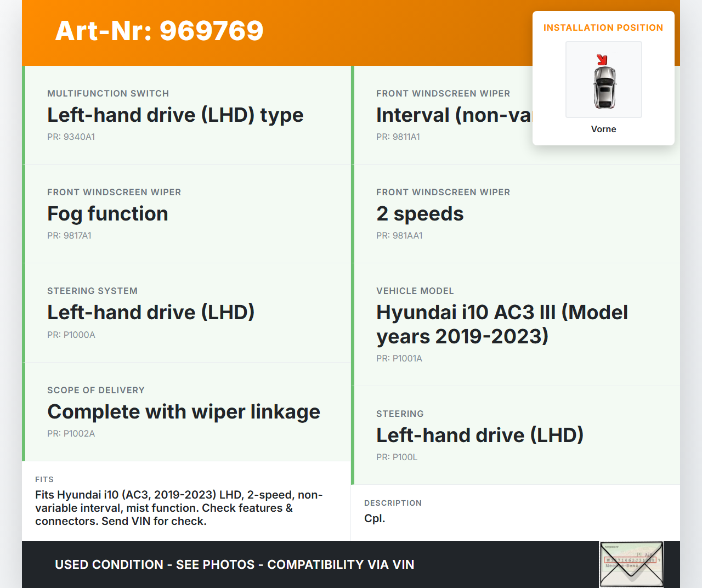
Task: Click the PR: 981AA1 code
Action: tap(399, 235)
